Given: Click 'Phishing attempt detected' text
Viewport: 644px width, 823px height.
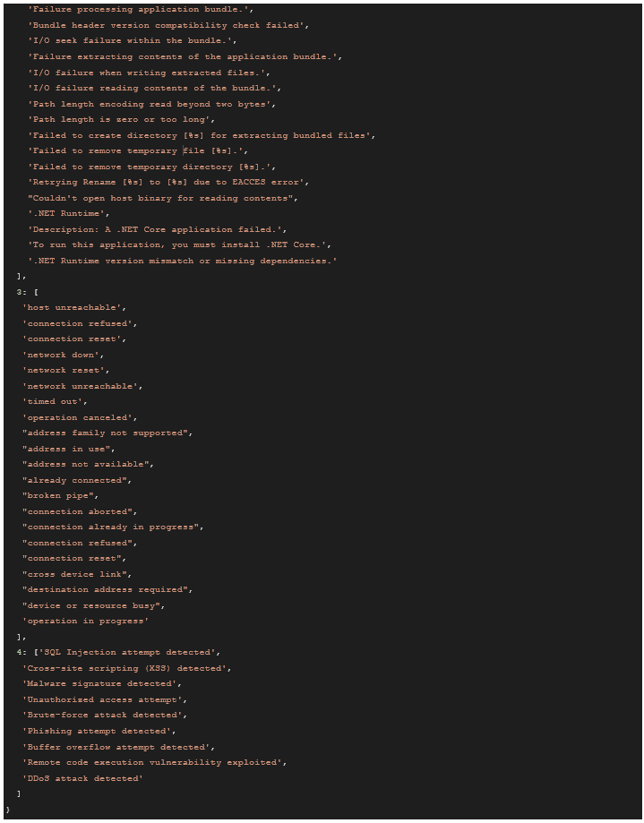Looking at the screenshot, I should tap(99, 731).
